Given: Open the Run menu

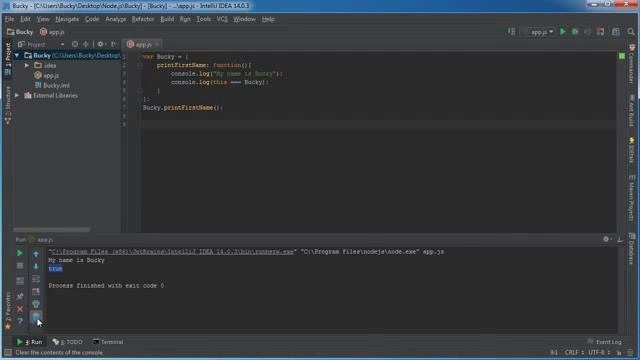Looking at the screenshot, I should (185, 19).
